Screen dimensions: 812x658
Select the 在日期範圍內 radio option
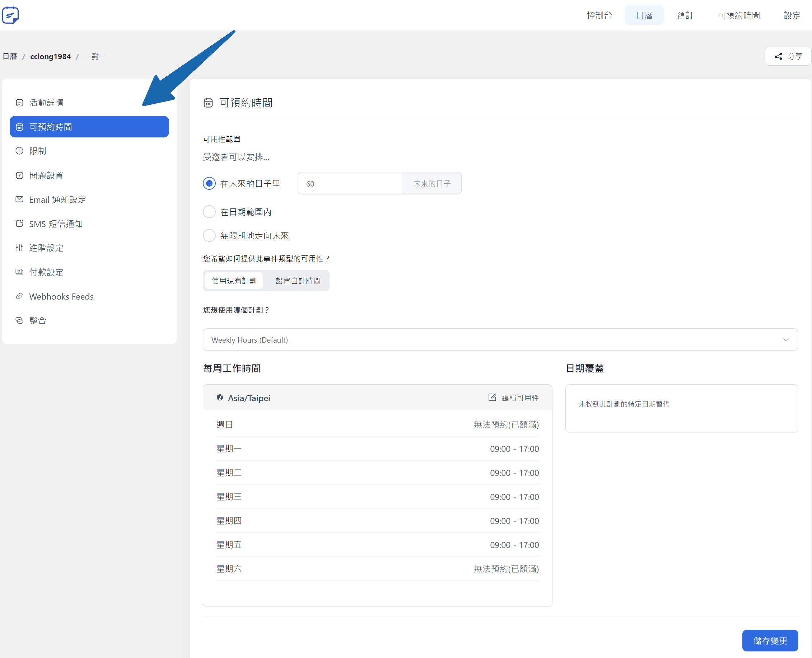pyautogui.click(x=209, y=212)
